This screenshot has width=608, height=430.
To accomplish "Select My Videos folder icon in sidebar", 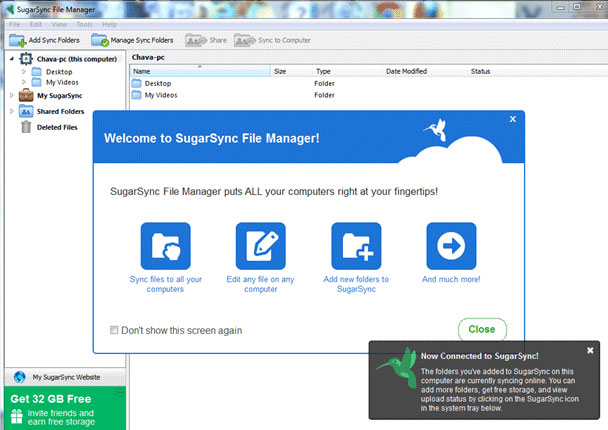I will 36,82.
